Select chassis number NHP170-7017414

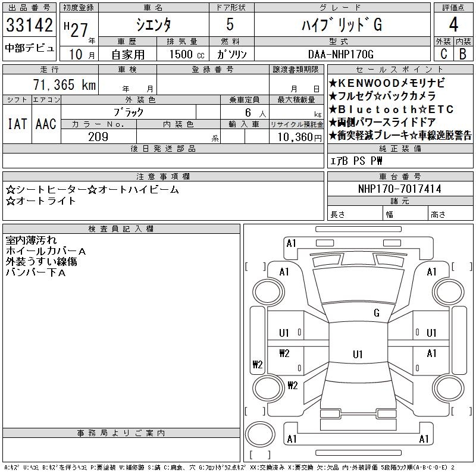pyautogui.click(x=399, y=189)
